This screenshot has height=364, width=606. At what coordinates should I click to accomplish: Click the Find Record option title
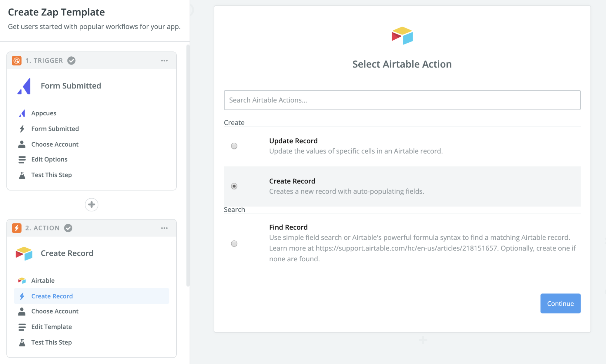(288, 227)
